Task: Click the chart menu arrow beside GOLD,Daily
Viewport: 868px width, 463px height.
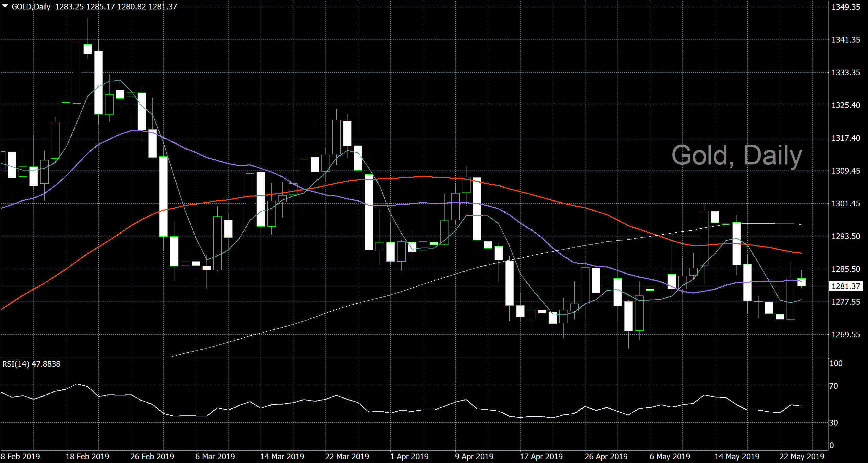Action: 5,6
